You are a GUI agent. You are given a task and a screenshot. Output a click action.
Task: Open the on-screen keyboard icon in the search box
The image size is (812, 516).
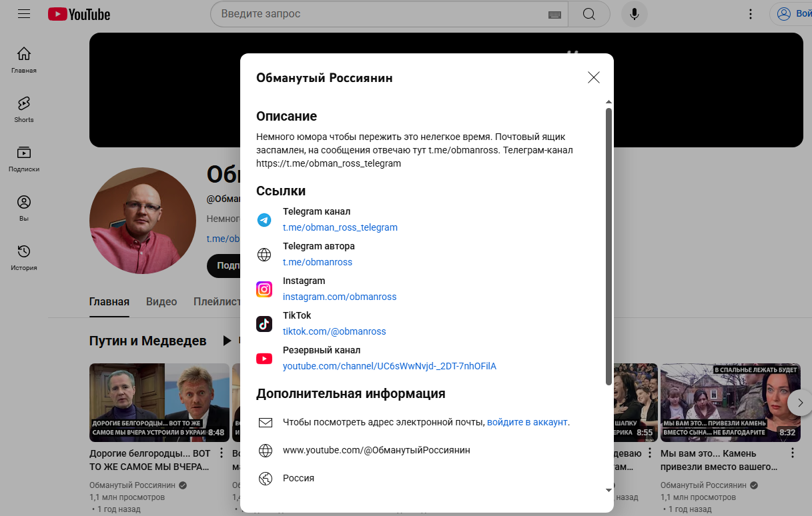554,15
